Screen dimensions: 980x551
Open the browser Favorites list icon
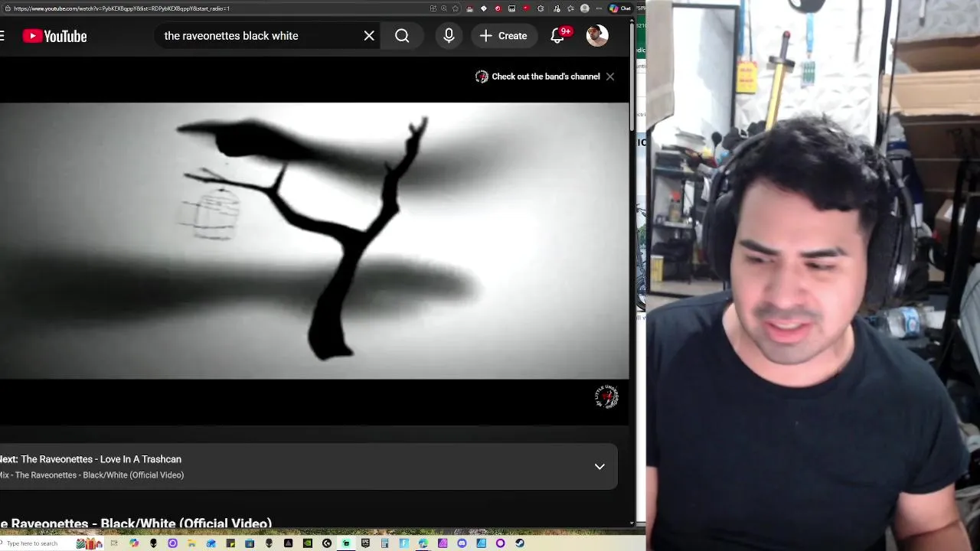[570, 8]
